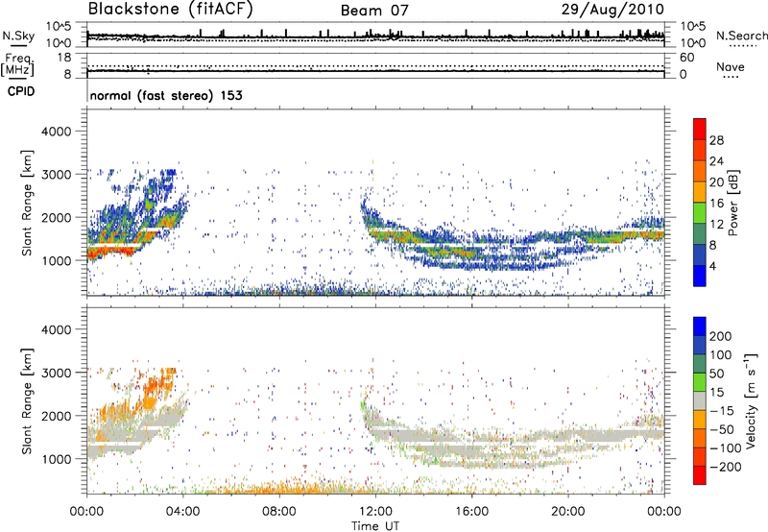Screen dimensions: 768x532
Task: Click Velocity colorbar green segment between 15 and 50
Action: (x=700, y=382)
